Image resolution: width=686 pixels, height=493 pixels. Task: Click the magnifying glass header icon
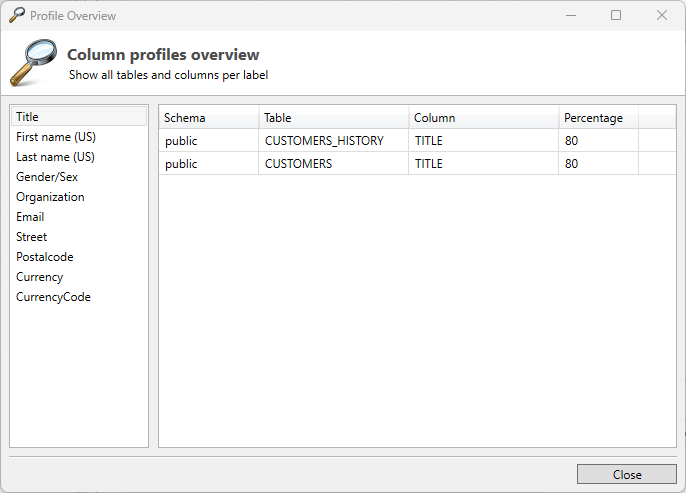34,61
